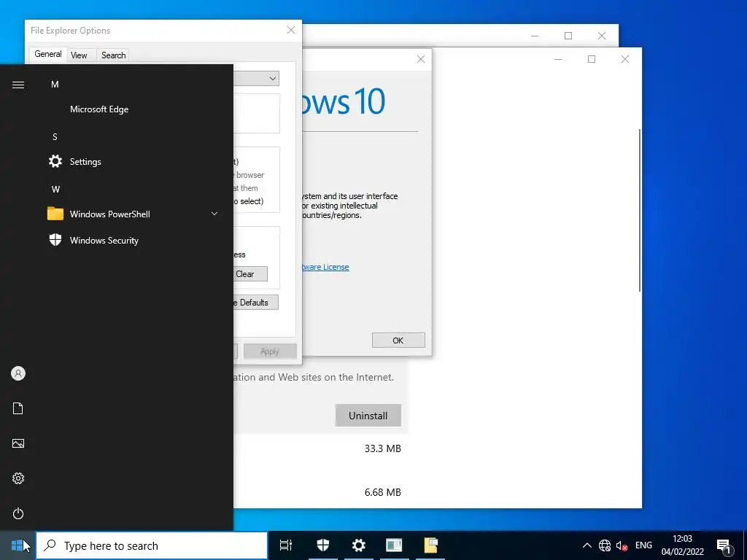Switch to View tab in File Explorer Options
This screenshot has height=560, width=747.
(x=79, y=55)
